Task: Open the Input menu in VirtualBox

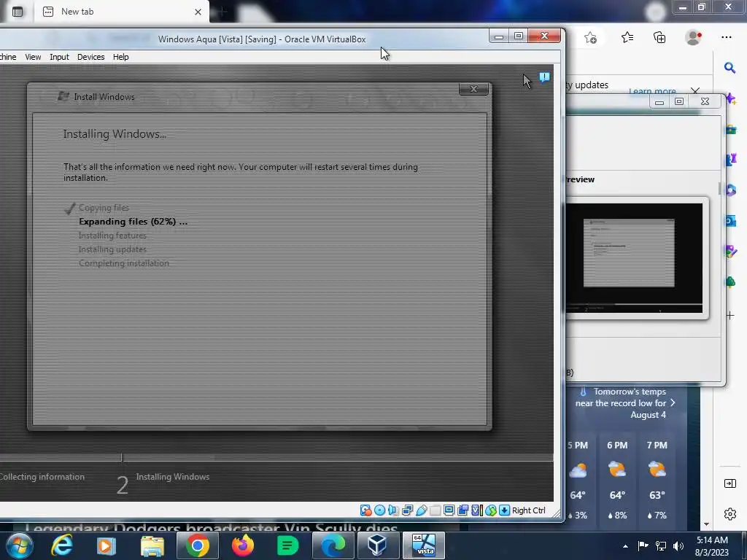Action: (x=59, y=57)
